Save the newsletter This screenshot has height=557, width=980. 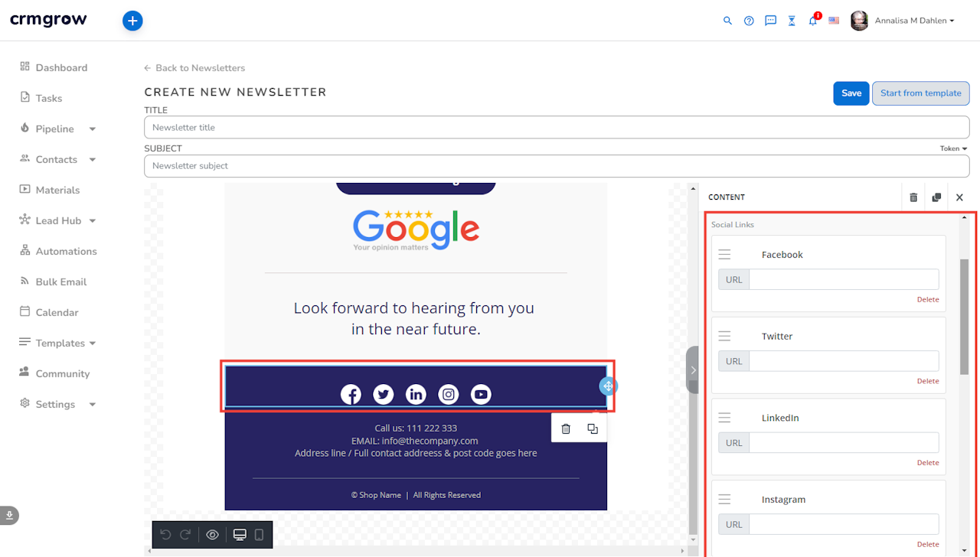(851, 93)
